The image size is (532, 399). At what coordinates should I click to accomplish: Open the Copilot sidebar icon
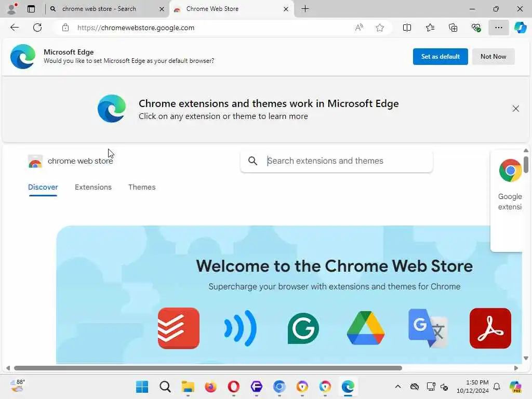click(521, 28)
